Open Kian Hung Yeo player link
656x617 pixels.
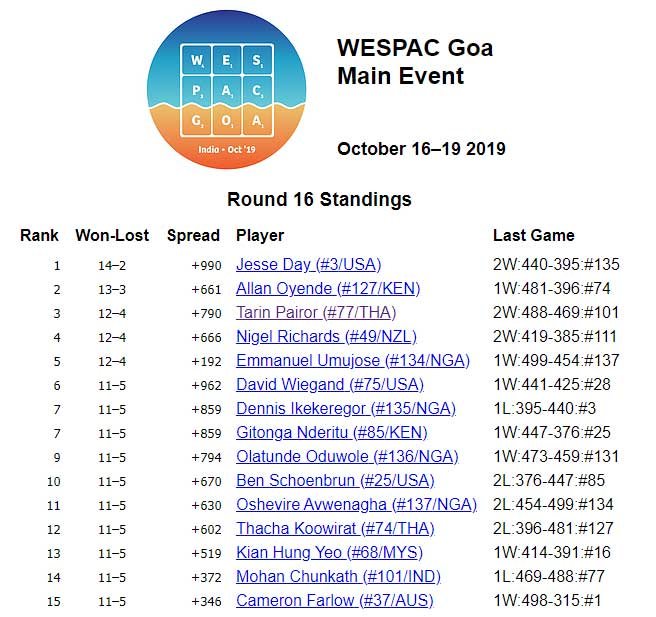pyautogui.click(x=329, y=553)
